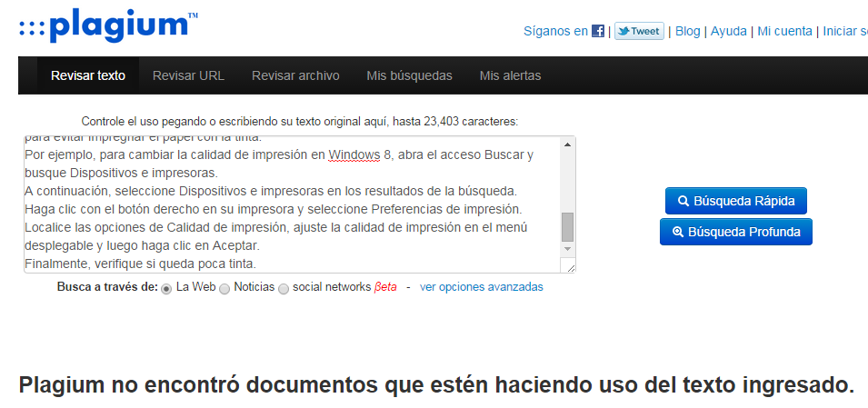This screenshot has width=868, height=408.
Task: Open the Ayuda help link
Action: pyautogui.click(x=729, y=31)
